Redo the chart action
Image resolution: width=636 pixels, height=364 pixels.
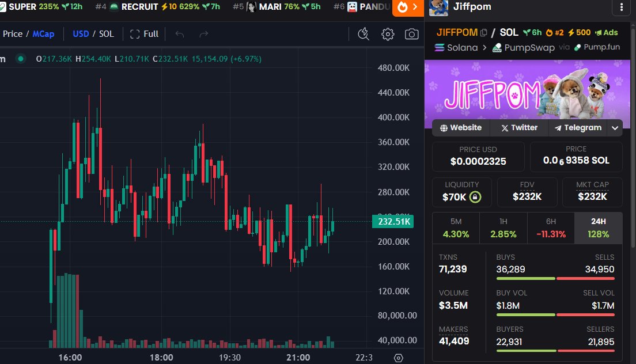pos(203,34)
